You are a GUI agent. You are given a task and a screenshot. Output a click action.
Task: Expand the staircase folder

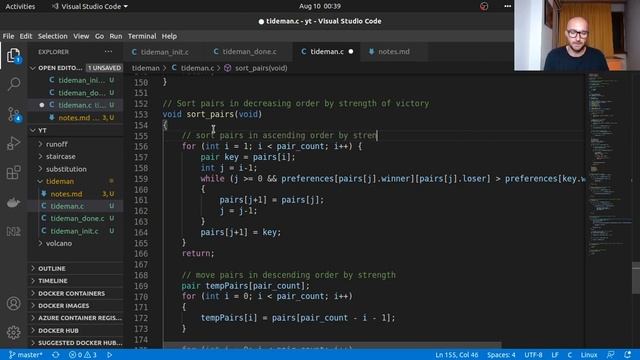[x=60, y=156]
